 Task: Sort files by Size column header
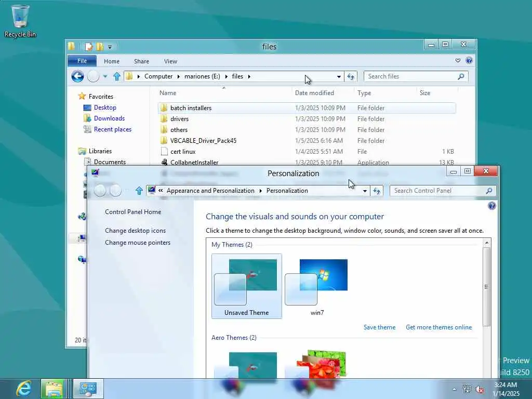tap(437, 93)
